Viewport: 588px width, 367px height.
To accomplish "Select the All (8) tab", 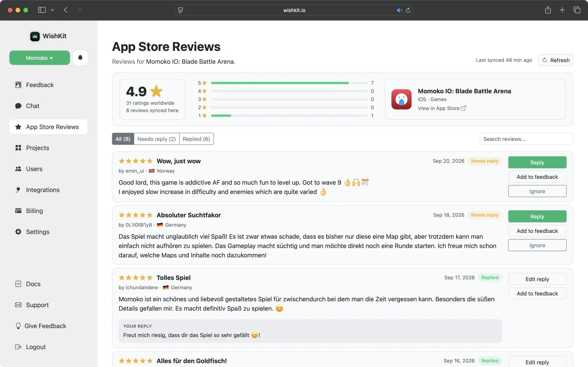I will (123, 139).
